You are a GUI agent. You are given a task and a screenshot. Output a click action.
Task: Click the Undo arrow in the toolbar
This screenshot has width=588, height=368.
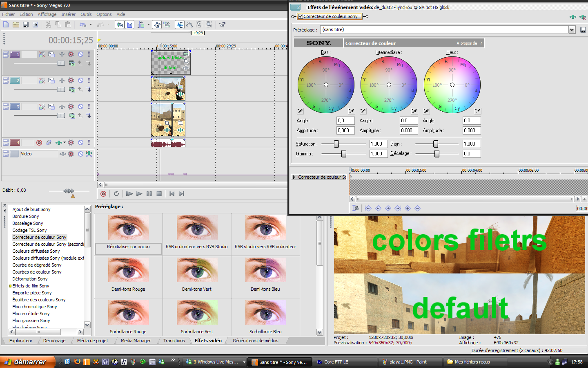click(83, 25)
